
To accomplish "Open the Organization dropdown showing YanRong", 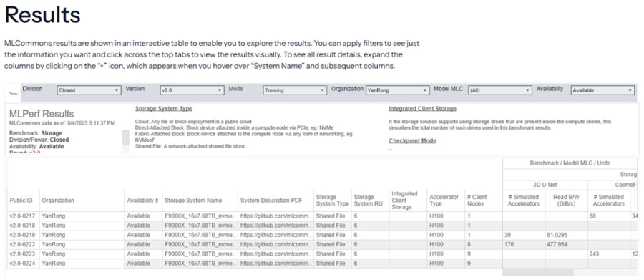I will (x=397, y=90).
